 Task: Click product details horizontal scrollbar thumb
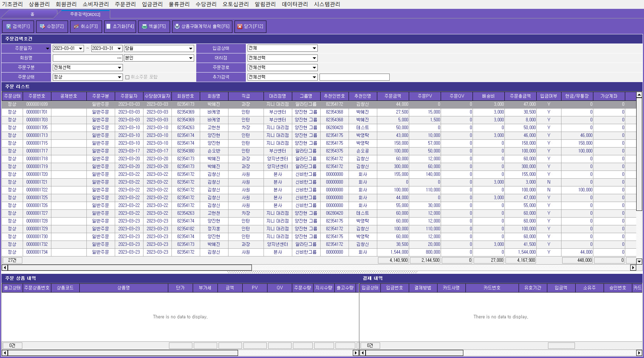pyautogui.click(x=123, y=353)
